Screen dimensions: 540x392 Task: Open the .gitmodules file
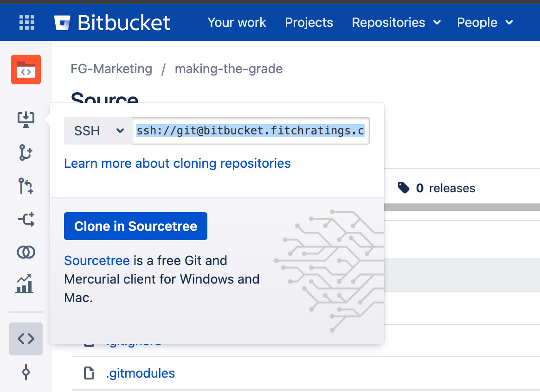[140, 373]
